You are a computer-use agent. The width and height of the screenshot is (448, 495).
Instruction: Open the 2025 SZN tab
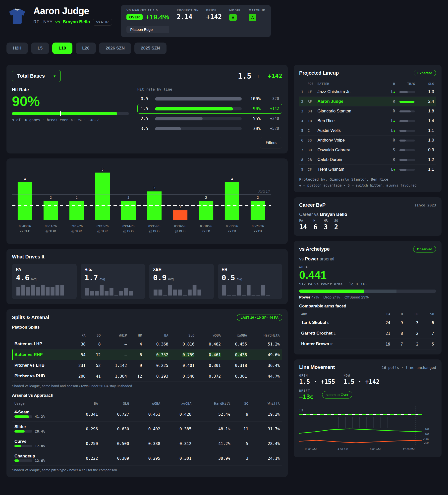150,48
